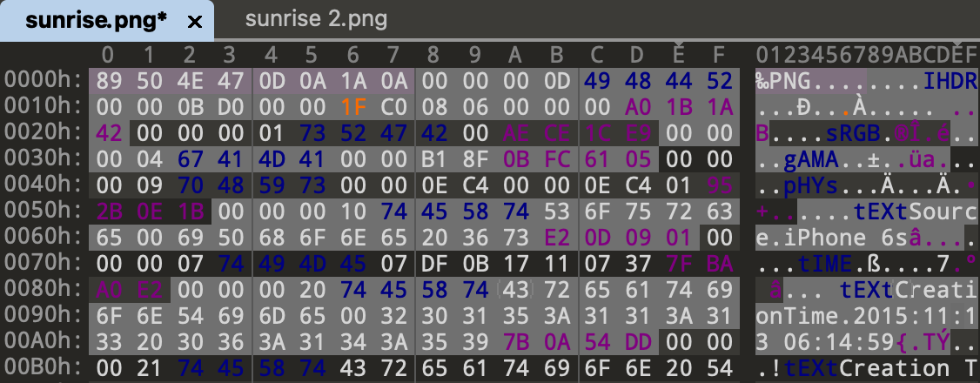This screenshot has width=980, height=383.
Task: Select the DF byte in row 0070h
Action: (x=433, y=265)
